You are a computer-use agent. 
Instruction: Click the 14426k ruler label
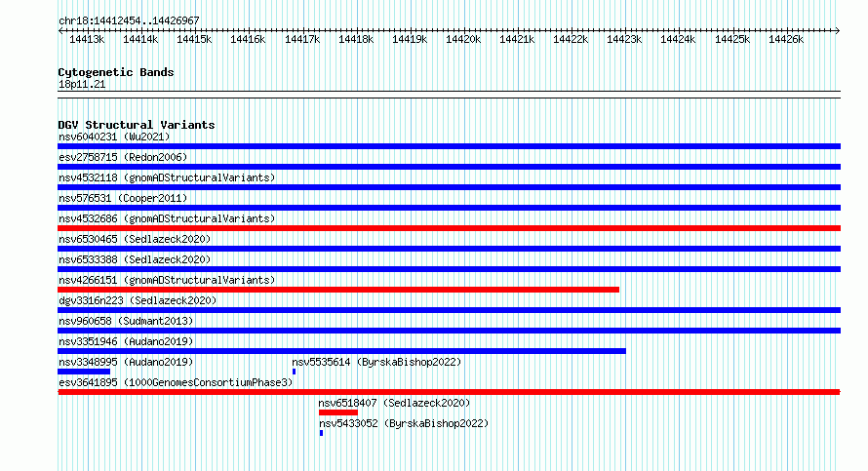tap(786, 39)
